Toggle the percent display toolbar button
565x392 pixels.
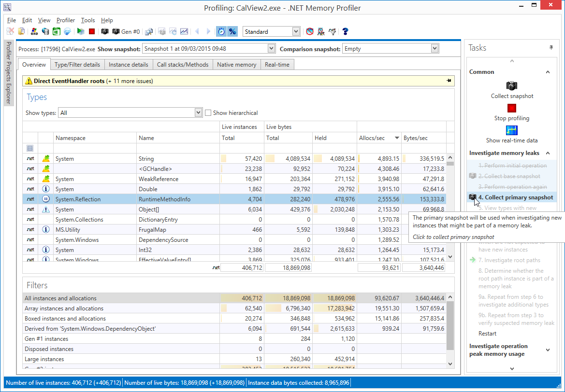[x=232, y=32]
